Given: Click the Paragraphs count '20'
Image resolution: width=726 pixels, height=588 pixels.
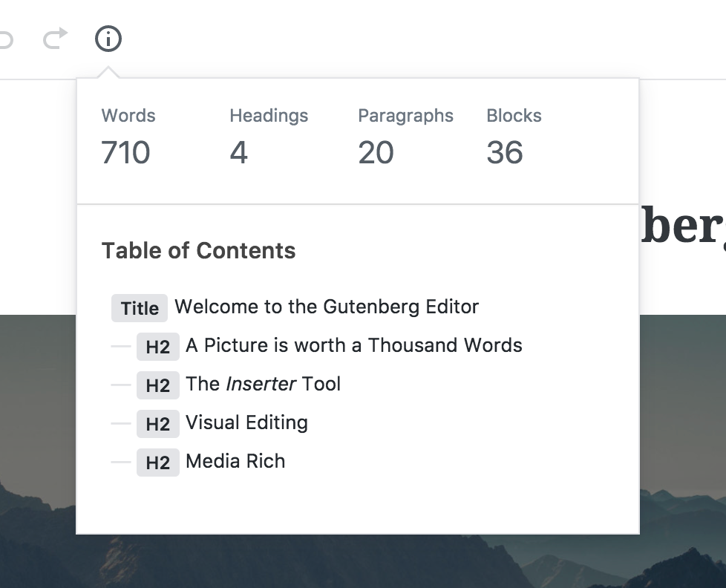Looking at the screenshot, I should pos(376,152).
